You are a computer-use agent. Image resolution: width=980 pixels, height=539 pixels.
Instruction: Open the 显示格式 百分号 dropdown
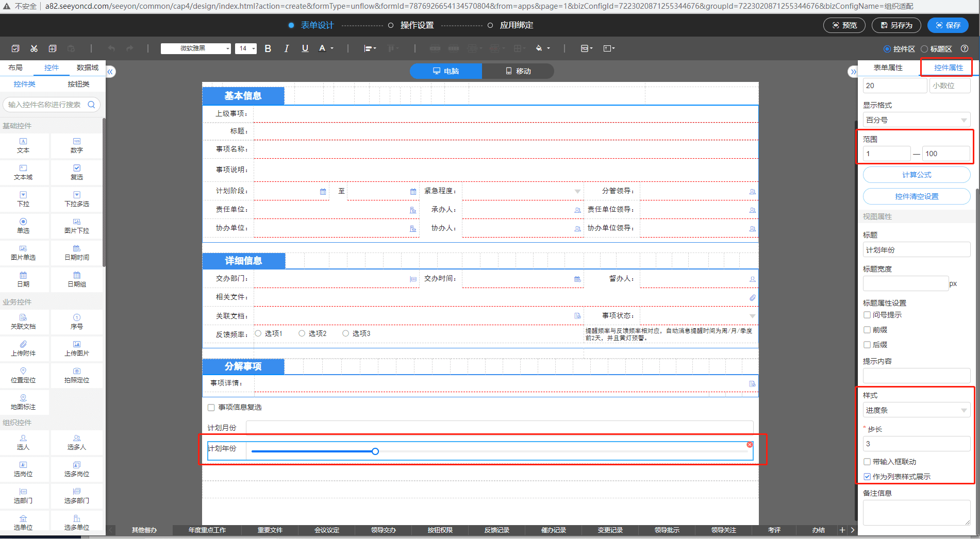[917, 120]
